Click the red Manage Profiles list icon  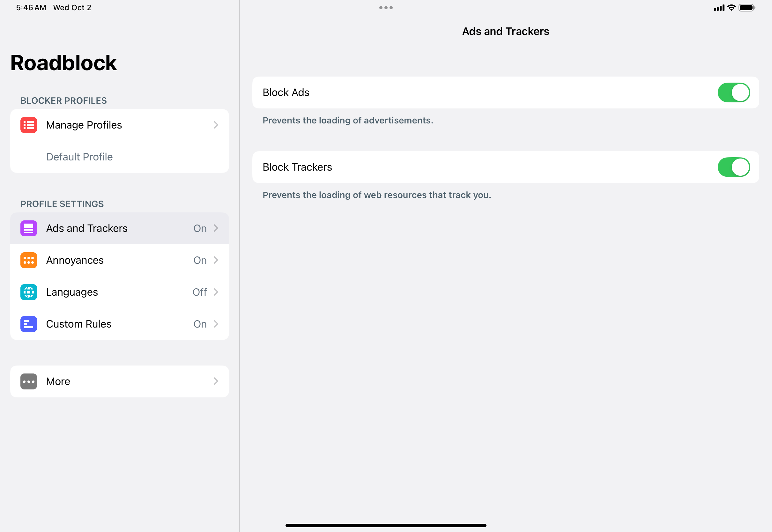pyautogui.click(x=29, y=125)
